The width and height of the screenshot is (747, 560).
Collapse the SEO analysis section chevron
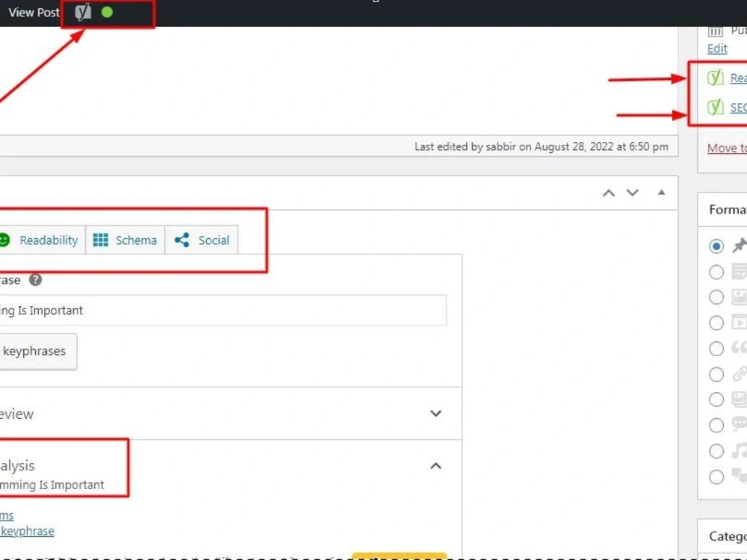point(436,466)
